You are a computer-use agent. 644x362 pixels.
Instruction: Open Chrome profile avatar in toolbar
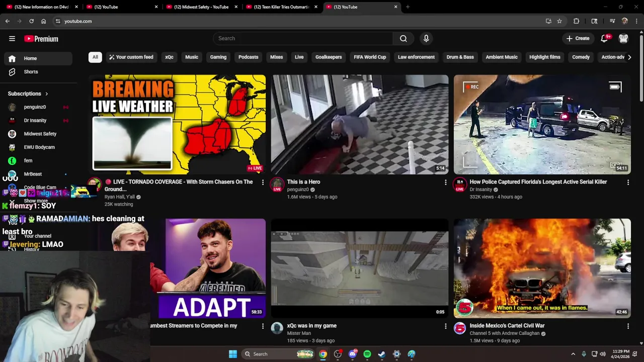(625, 21)
